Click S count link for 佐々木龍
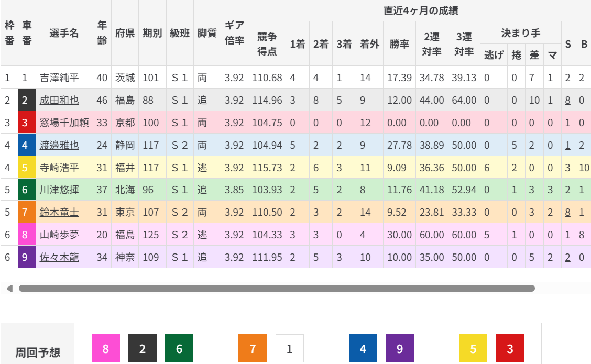 pos(567,257)
